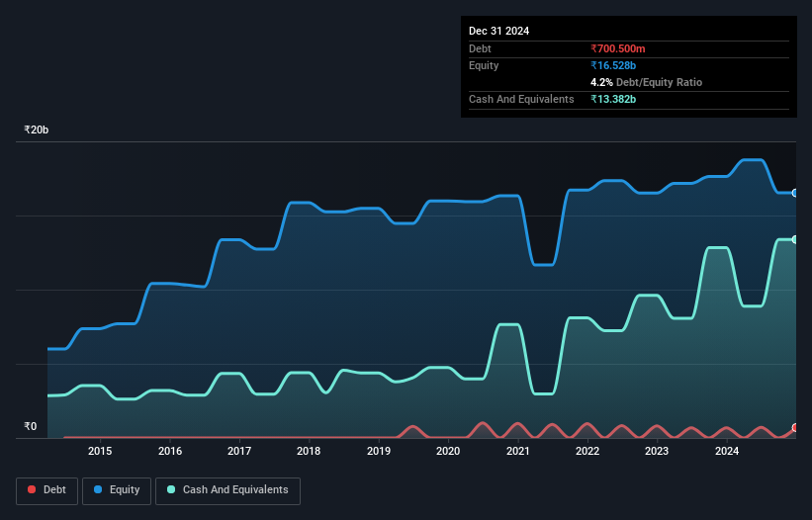Click the 2019 x-axis label
Image resolution: width=812 pixels, height=520 pixels.
pos(379,451)
